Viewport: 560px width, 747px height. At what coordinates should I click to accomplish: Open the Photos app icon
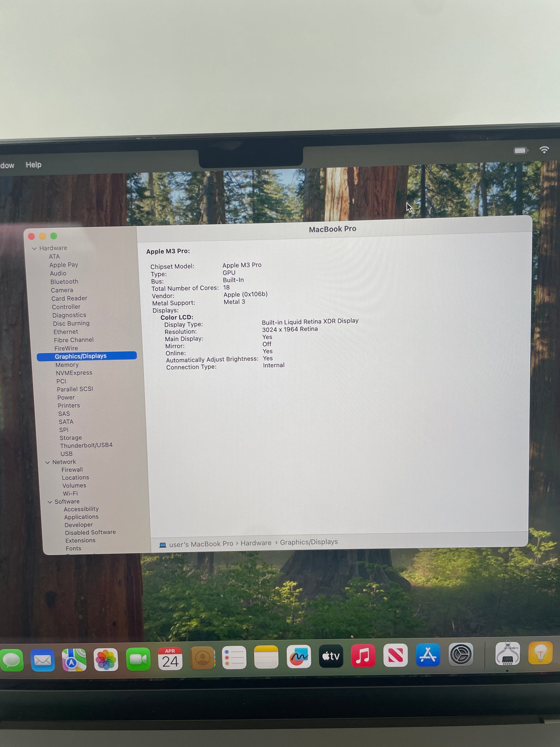(106, 659)
